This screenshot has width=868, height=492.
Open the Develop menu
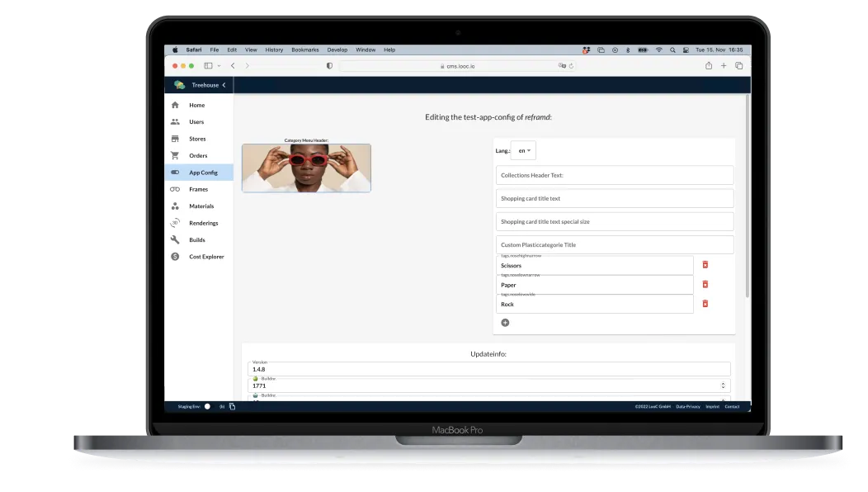[337, 50]
